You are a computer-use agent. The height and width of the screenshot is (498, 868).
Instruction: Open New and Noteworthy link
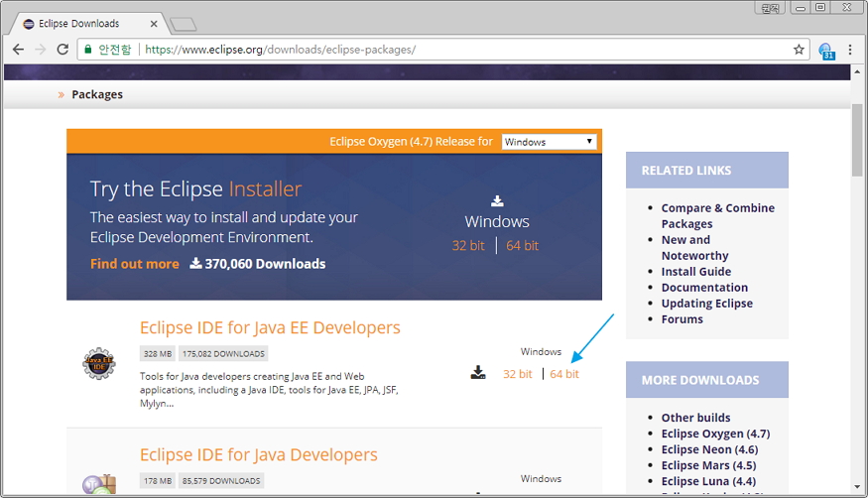(694, 247)
